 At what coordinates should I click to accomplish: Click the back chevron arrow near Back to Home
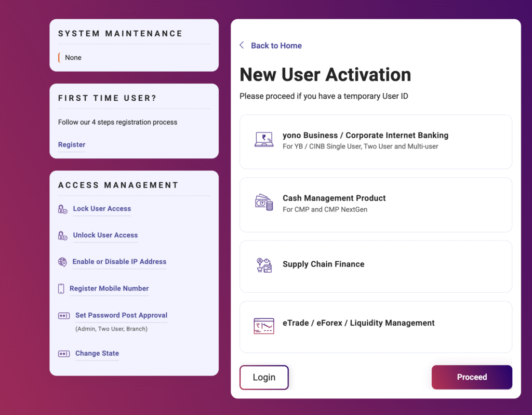[242, 45]
